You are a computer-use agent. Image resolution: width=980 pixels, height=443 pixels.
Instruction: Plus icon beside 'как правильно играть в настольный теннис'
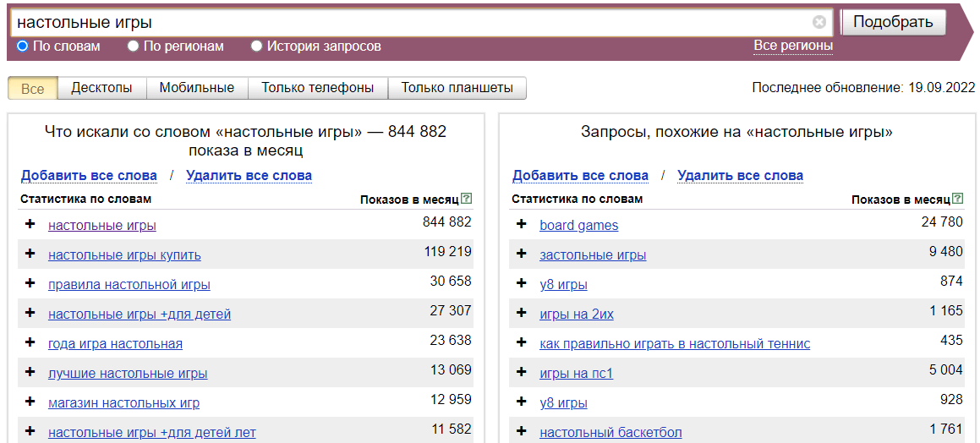point(521,342)
